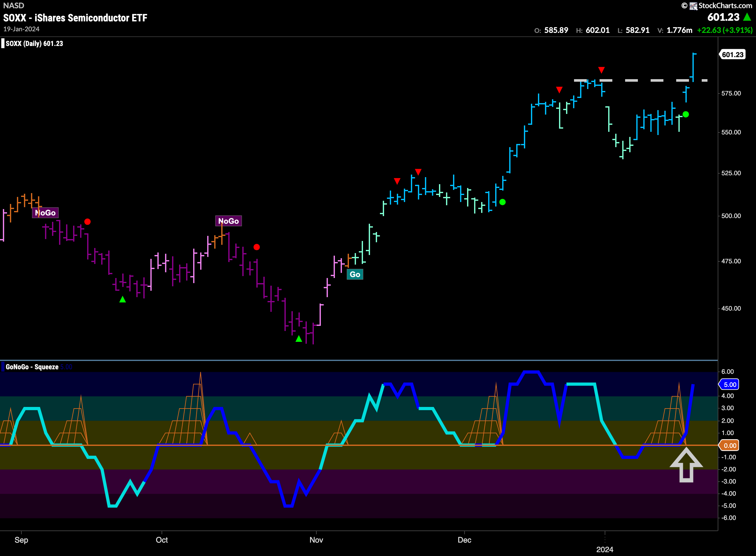
Task: Click the green up-arrow beside last price
Action: click(747, 17)
